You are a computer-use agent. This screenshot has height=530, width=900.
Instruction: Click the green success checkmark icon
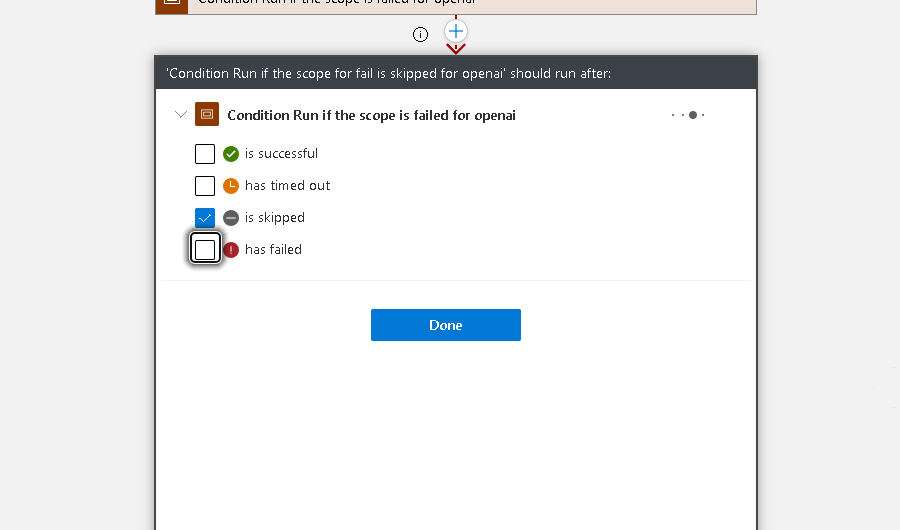coord(231,154)
